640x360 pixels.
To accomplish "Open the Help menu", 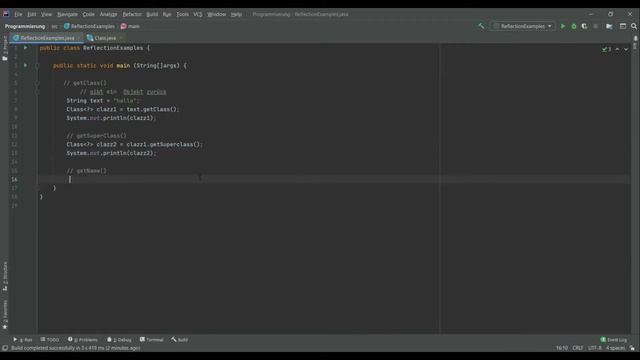I will 236,14.
